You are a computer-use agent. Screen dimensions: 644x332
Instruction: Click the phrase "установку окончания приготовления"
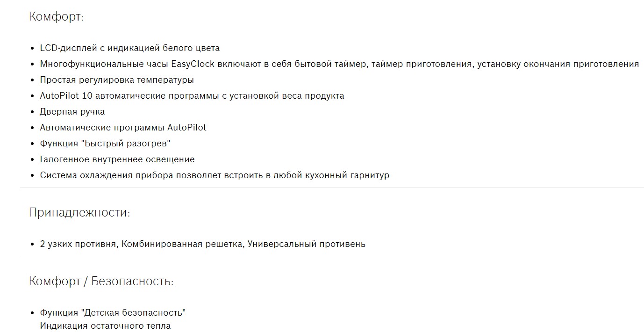pos(558,64)
